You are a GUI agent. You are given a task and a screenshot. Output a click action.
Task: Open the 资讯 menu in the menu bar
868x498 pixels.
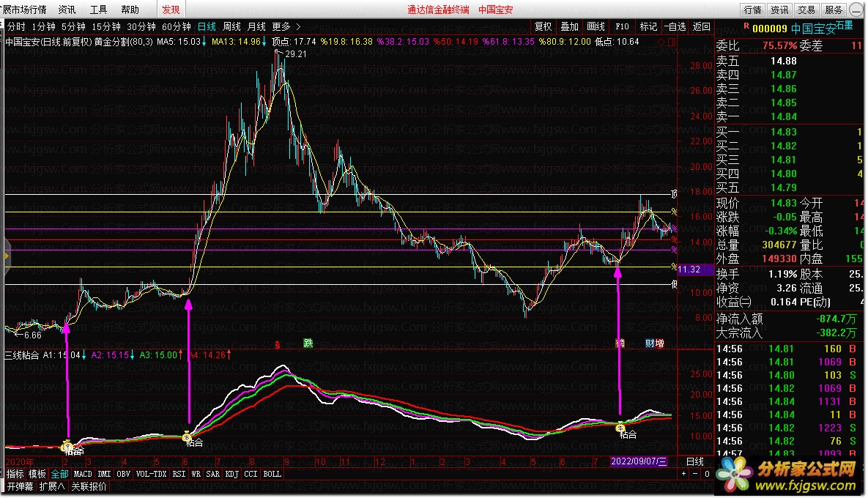[x=67, y=10]
